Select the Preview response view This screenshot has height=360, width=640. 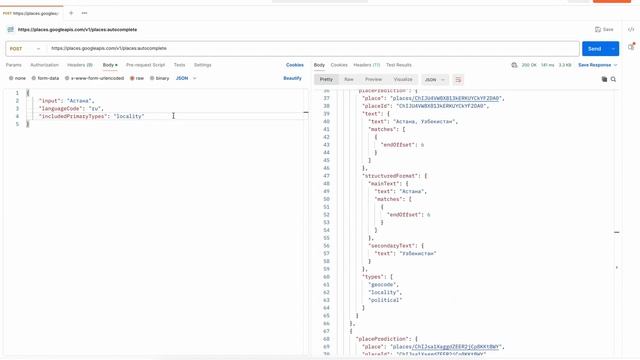coord(373,80)
